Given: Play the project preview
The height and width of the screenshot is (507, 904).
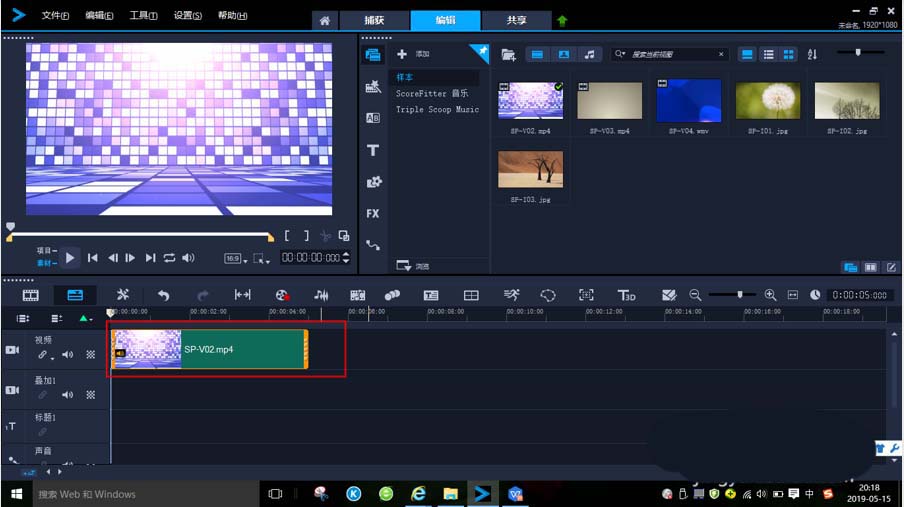Looking at the screenshot, I should [x=70, y=258].
